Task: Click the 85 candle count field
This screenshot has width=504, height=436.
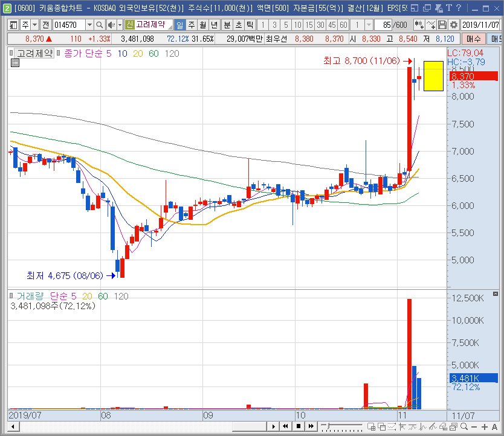Action: (383, 25)
